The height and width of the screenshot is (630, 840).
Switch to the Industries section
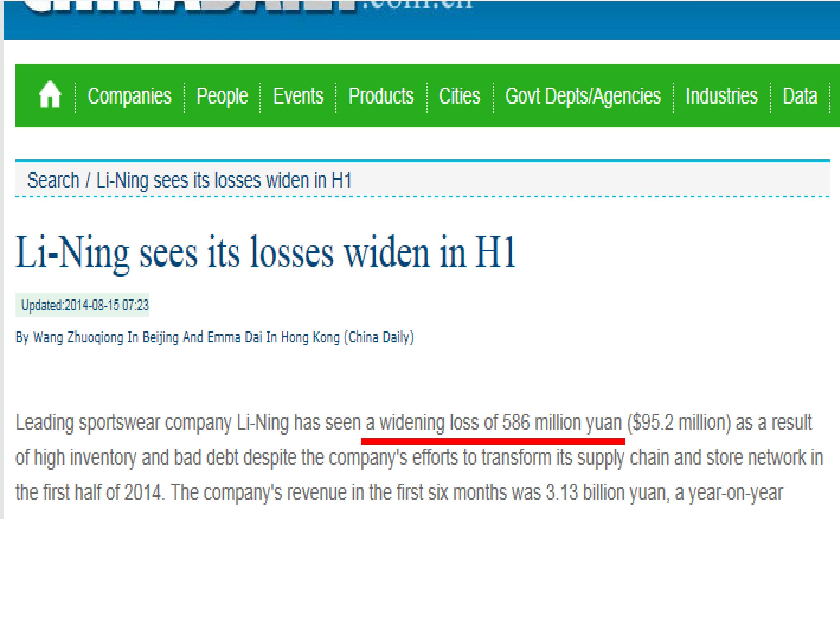click(722, 96)
